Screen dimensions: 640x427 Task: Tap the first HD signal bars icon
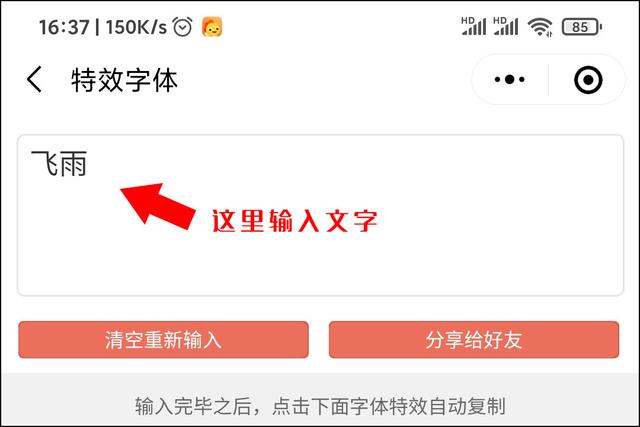(x=474, y=27)
